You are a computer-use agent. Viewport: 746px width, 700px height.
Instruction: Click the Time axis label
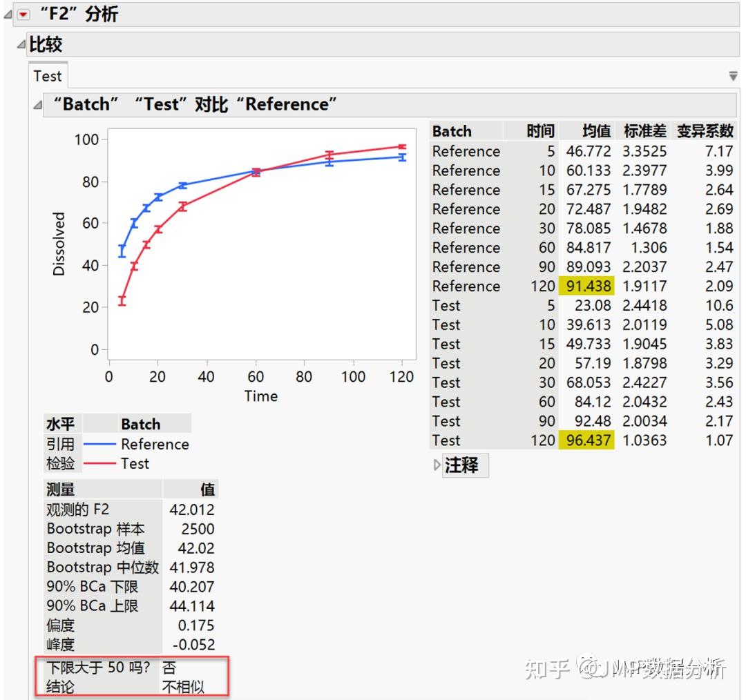[261, 396]
